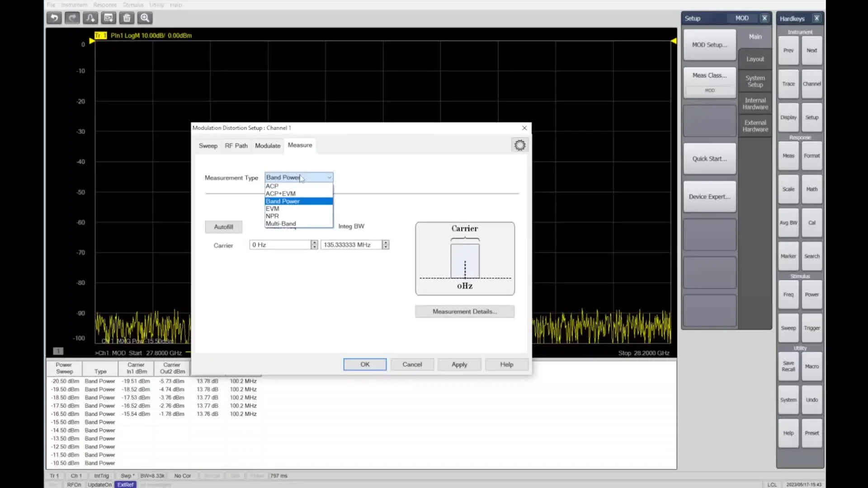Click the magnifier zoom toolbar icon
The height and width of the screenshot is (488, 868).
coord(145,18)
